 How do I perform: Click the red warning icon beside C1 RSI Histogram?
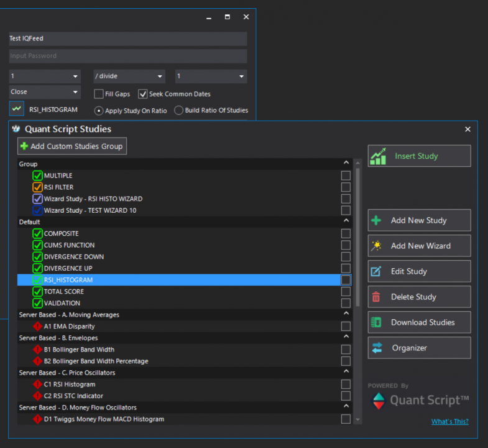pyautogui.click(x=37, y=384)
